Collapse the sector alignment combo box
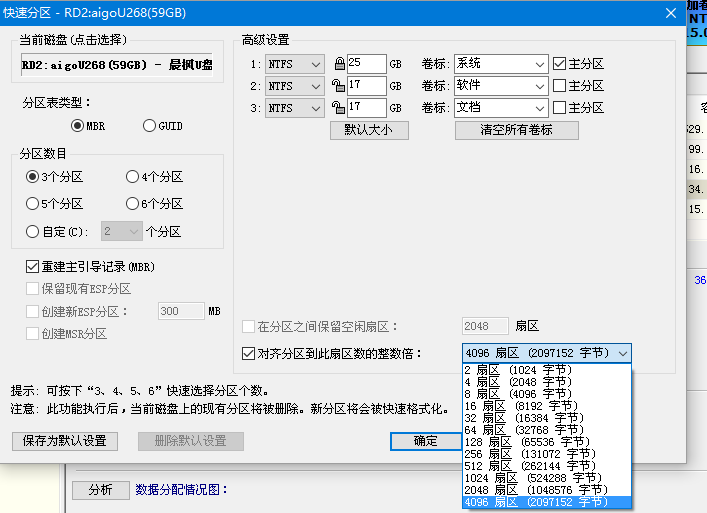 (623, 353)
